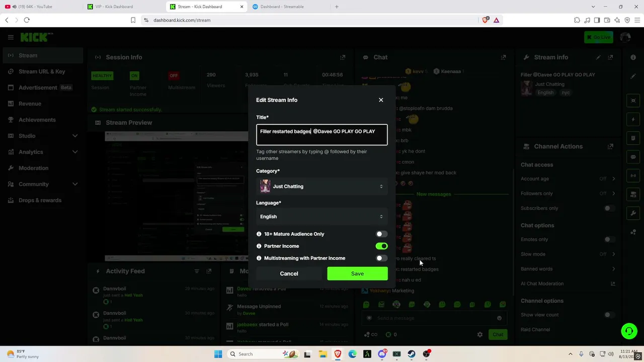This screenshot has height=362, width=644.
Task: Pop out the Session Info panel
Action: click(x=343, y=57)
